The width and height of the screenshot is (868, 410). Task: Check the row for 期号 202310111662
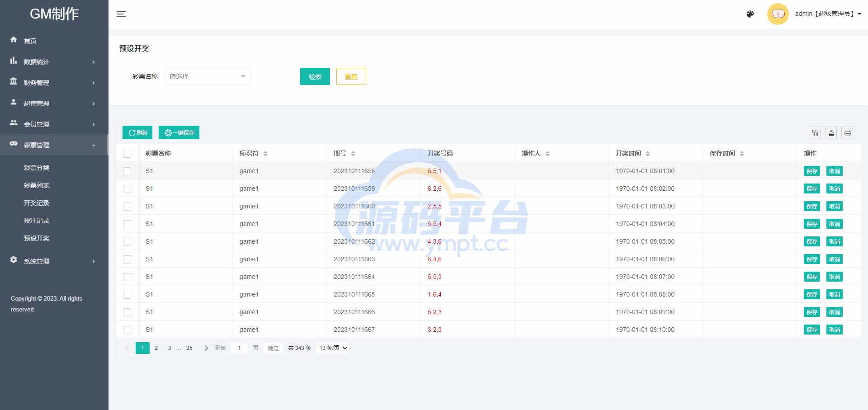click(x=127, y=242)
